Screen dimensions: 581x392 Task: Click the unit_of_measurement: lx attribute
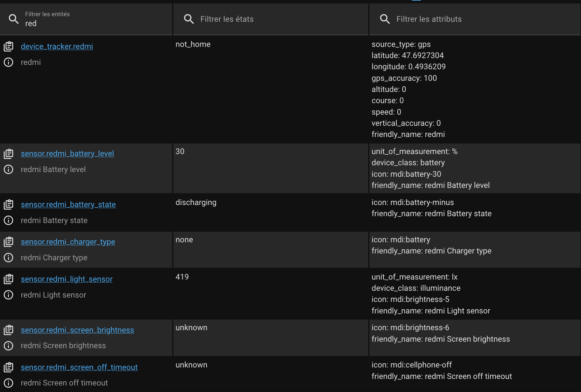[414, 277]
